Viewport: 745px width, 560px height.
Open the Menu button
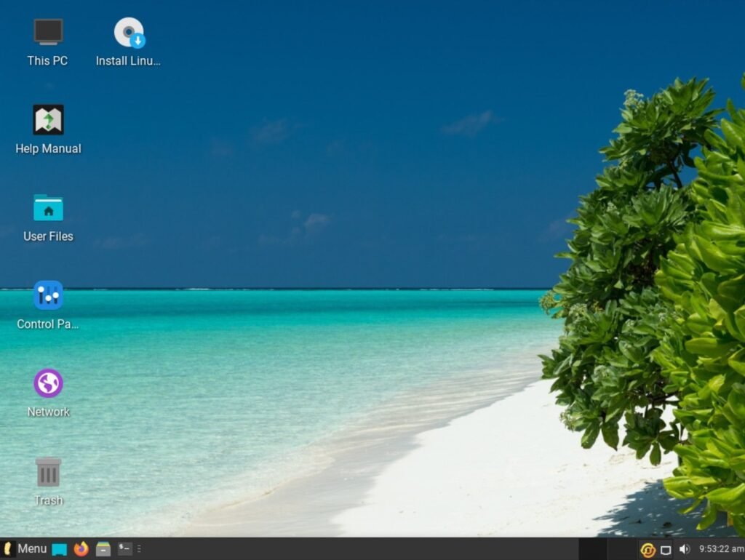(x=31, y=549)
